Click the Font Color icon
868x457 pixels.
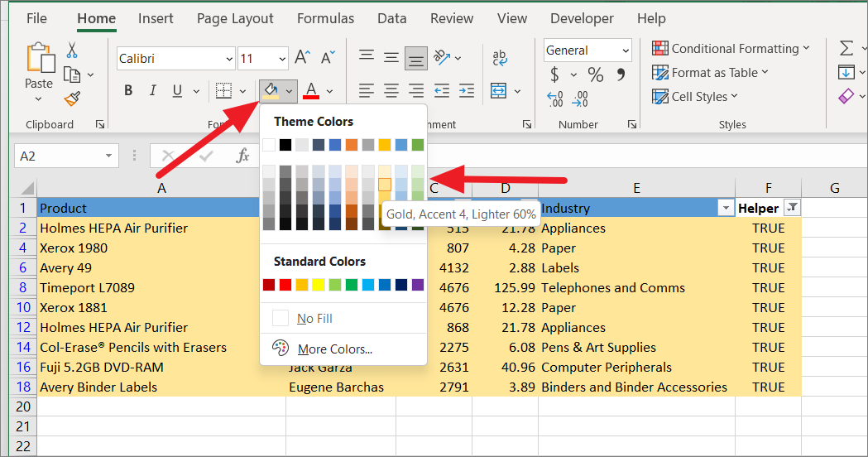click(x=312, y=91)
